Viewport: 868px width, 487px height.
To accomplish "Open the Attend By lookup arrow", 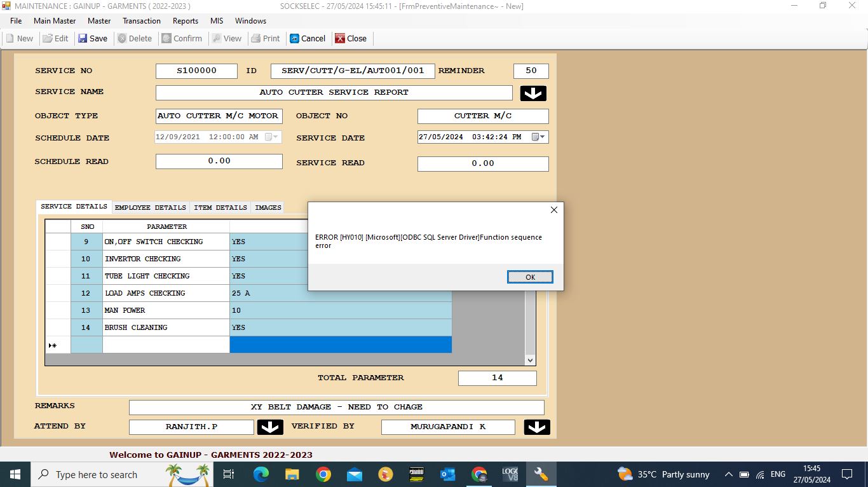I will 270,427.
